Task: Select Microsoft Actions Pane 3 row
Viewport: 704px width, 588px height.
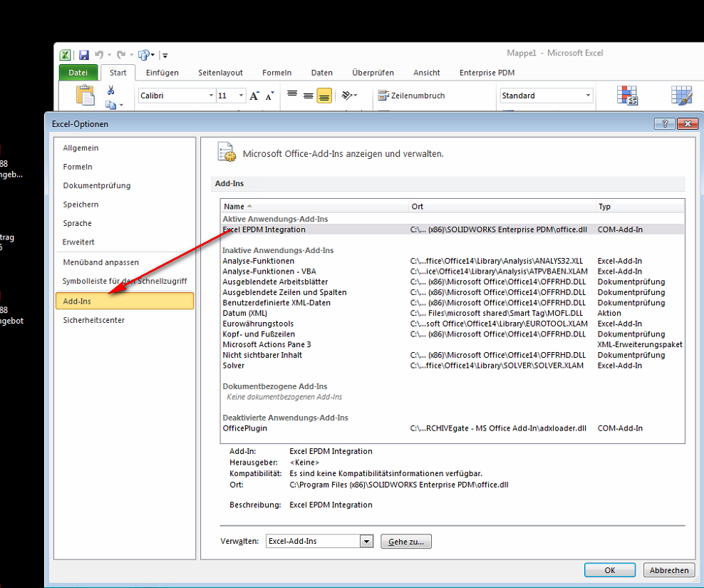Action: tap(452, 344)
